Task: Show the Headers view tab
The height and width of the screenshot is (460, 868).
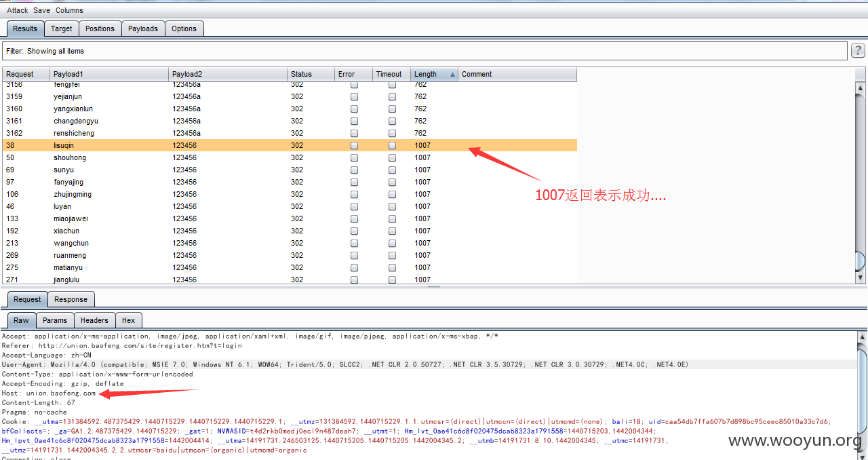Action: pyautogui.click(x=94, y=320)
